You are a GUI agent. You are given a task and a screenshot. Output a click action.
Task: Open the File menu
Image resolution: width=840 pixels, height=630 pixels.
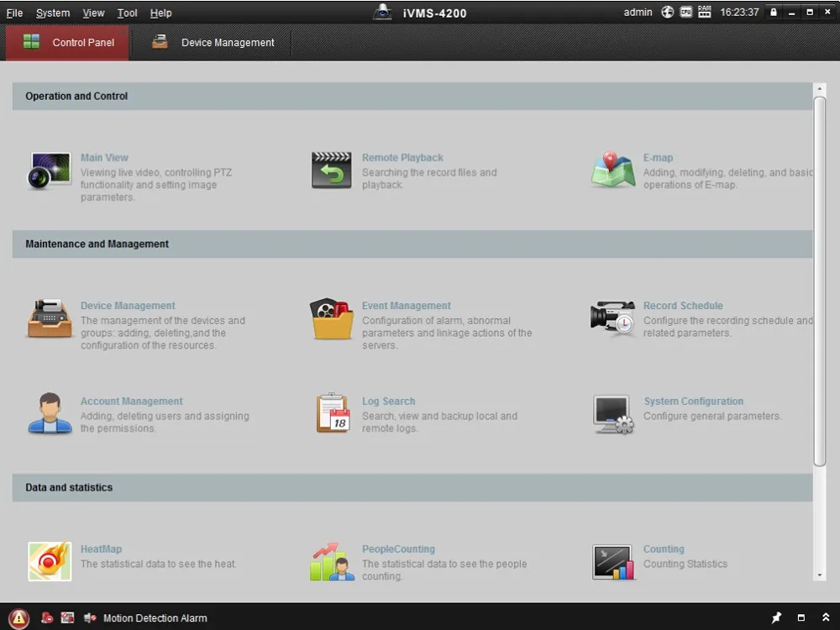point(14,13)
